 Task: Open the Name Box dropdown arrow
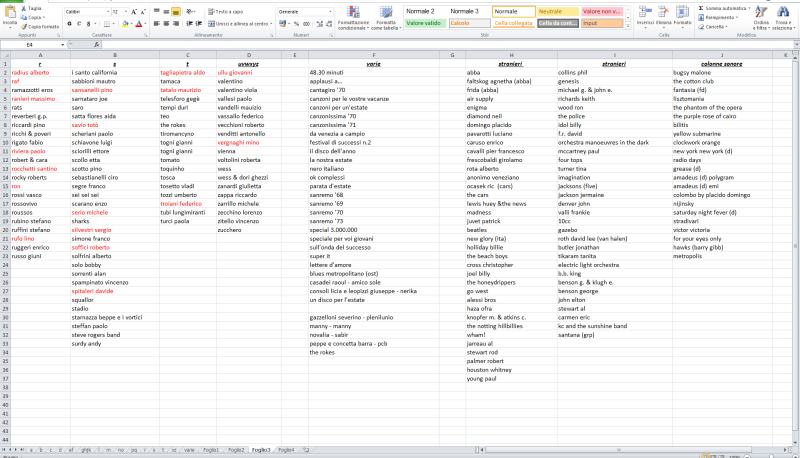[x=63, y=45]
